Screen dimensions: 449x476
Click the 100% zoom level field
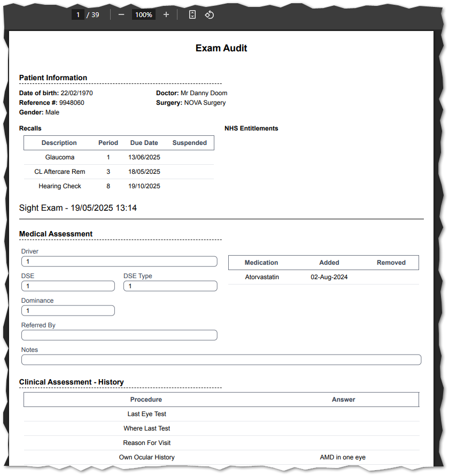(x=143, y=14)
